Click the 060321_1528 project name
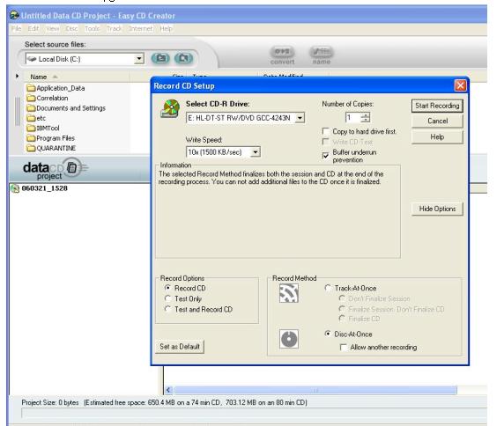Screen dimensions: 504x426 point(45,188)
